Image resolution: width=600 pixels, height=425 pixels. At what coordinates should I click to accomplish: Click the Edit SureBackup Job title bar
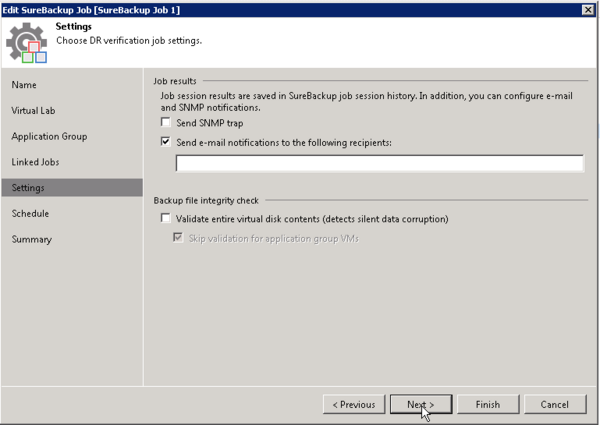click(250, 8)
